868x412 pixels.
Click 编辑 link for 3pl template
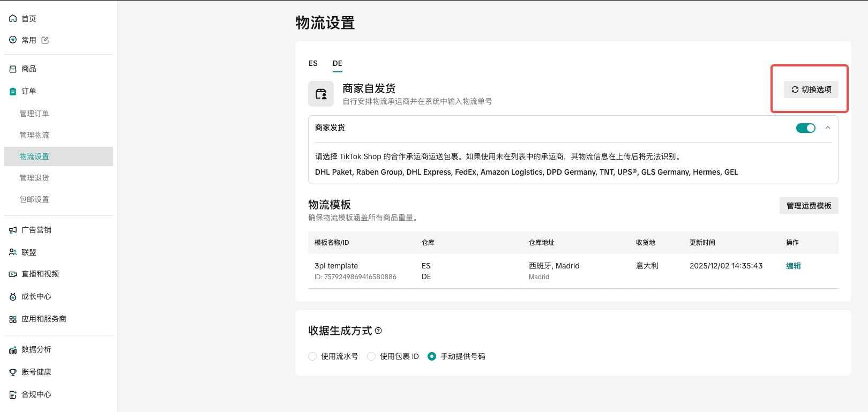[793, 266]
